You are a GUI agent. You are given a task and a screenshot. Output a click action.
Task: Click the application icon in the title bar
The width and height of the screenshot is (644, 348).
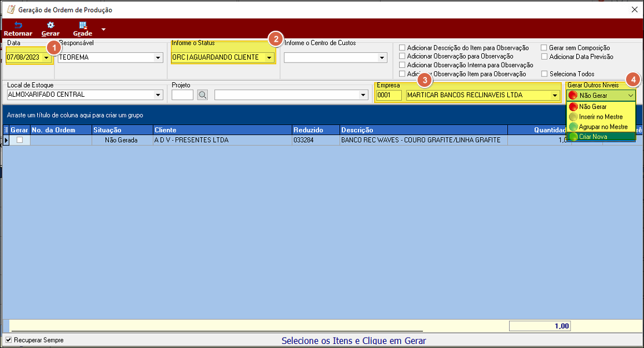tap(11, 9)
